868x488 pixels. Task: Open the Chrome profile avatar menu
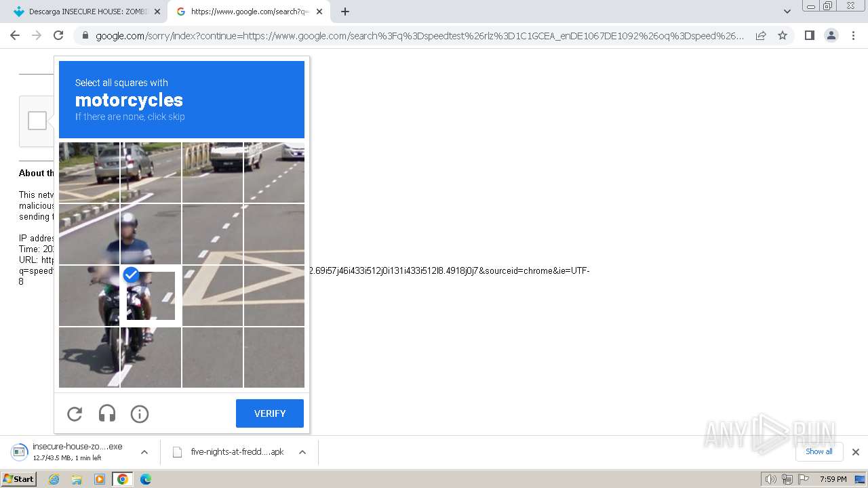tap(831, 35)
